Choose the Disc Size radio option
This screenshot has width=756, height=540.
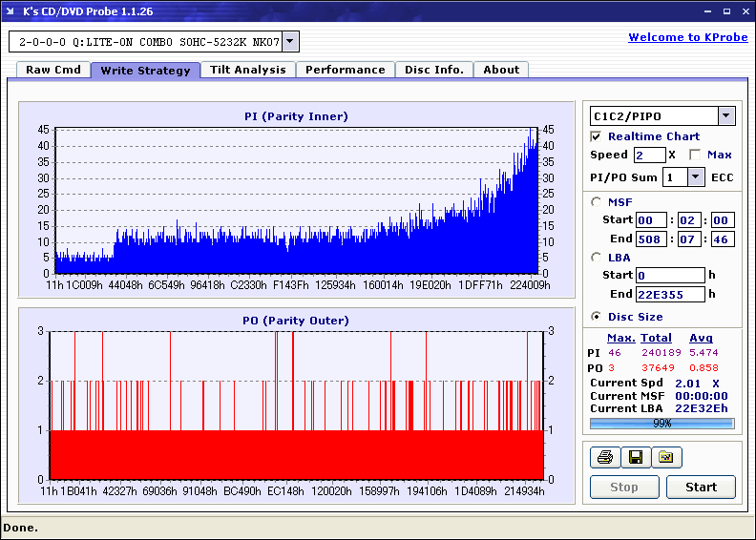(597, 317)
